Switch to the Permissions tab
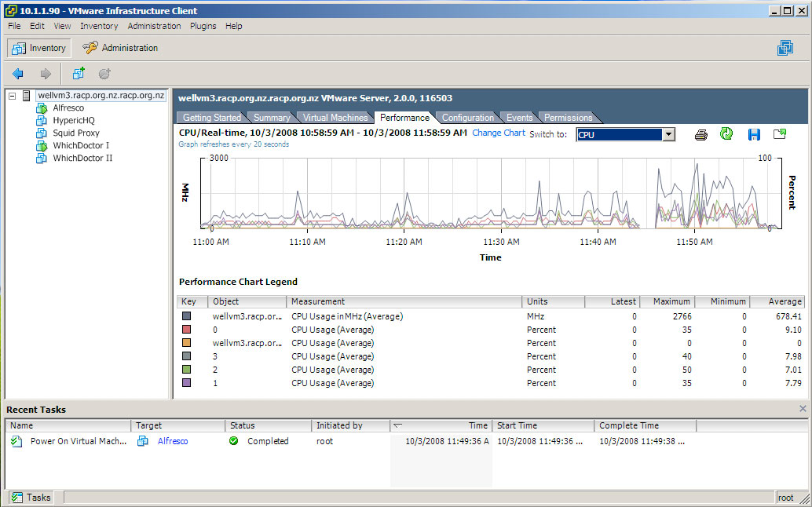Screen dimensions: 812x507 (x=568, y=118)
